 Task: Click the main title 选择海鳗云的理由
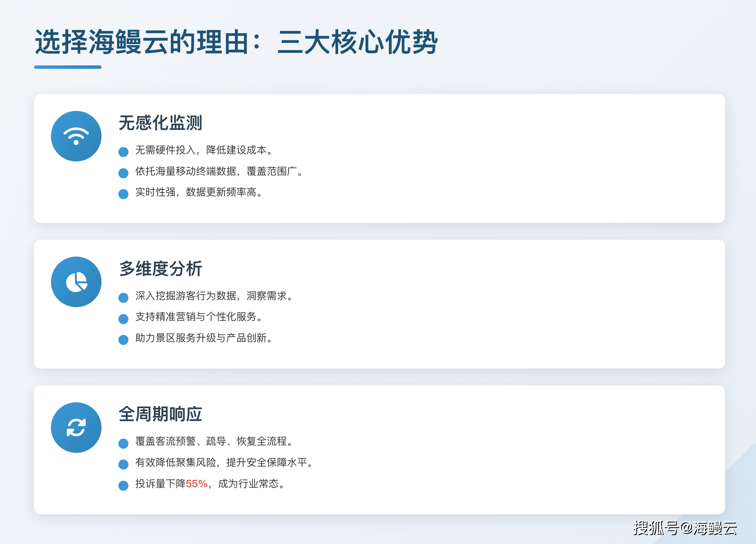[236, 42]
